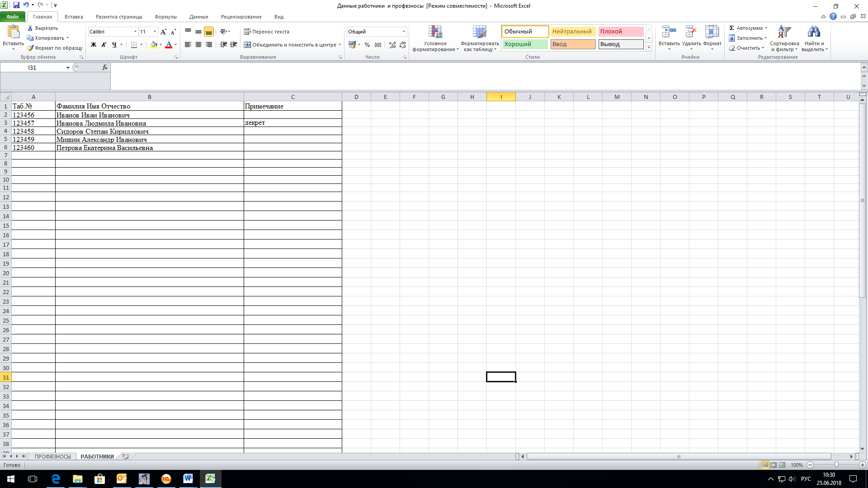Click the Merge and Center icon

[247, 45]
